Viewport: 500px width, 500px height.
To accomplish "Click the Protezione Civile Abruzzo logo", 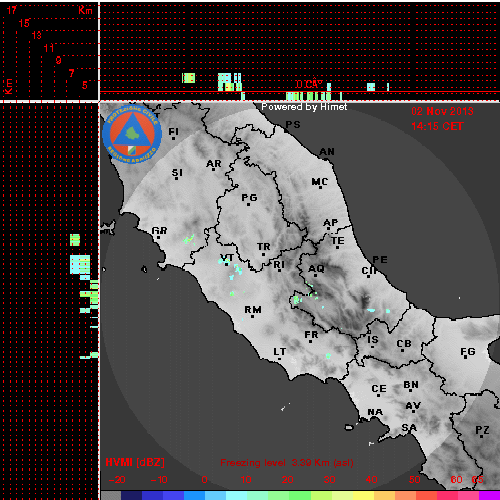I will 132,134.
